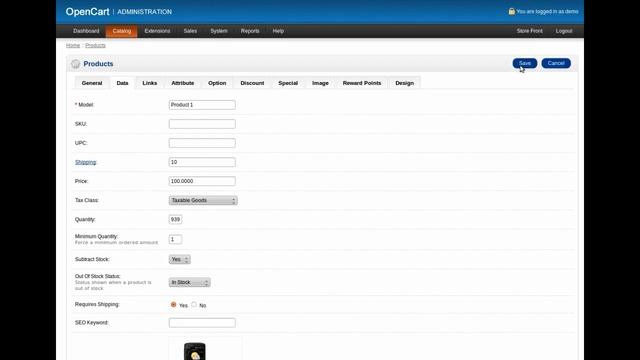
Task: Click the Cancel button
Action: point(556,63)
